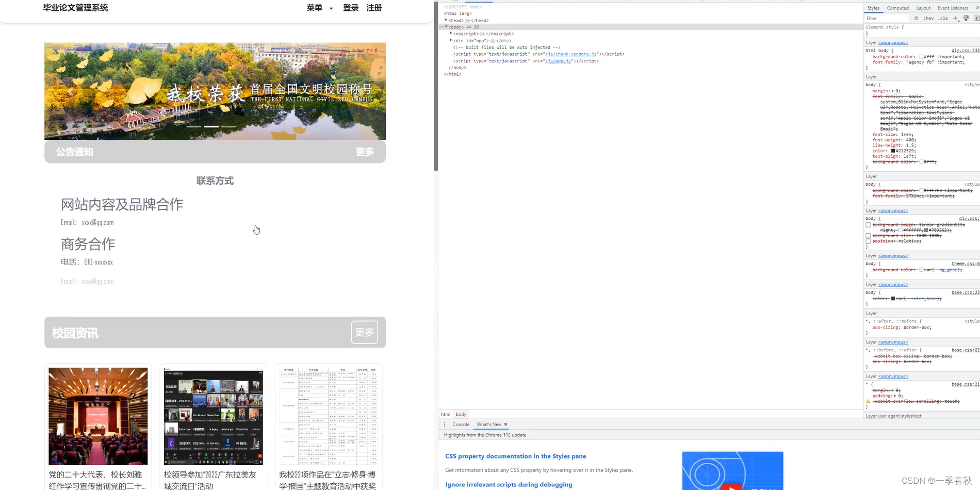980x490 pixels.
Task: Open the 菜单 dropdown in site navbar
Action: (x=320, y=8)
